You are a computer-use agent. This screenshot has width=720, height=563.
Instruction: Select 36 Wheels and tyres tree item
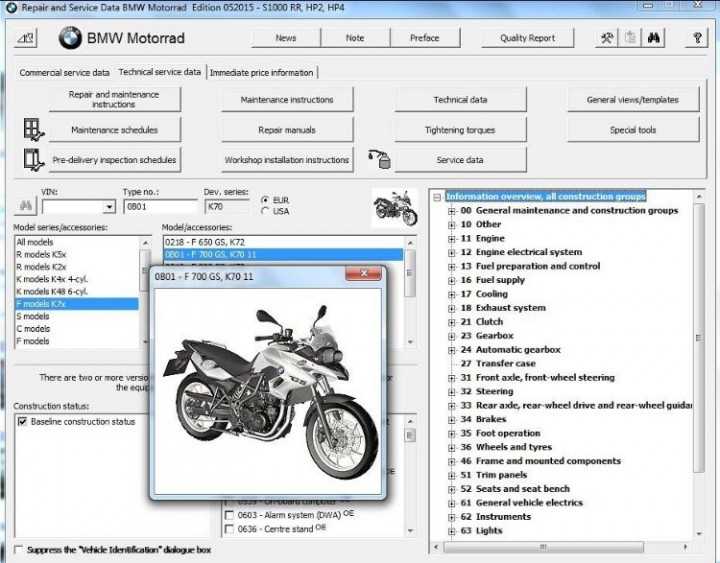point(506,447)
